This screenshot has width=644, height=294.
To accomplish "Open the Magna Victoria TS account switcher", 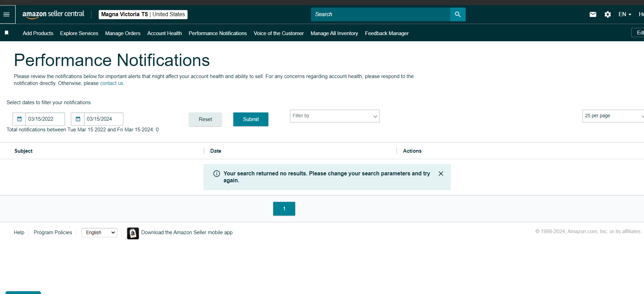I will pos(143,14).
